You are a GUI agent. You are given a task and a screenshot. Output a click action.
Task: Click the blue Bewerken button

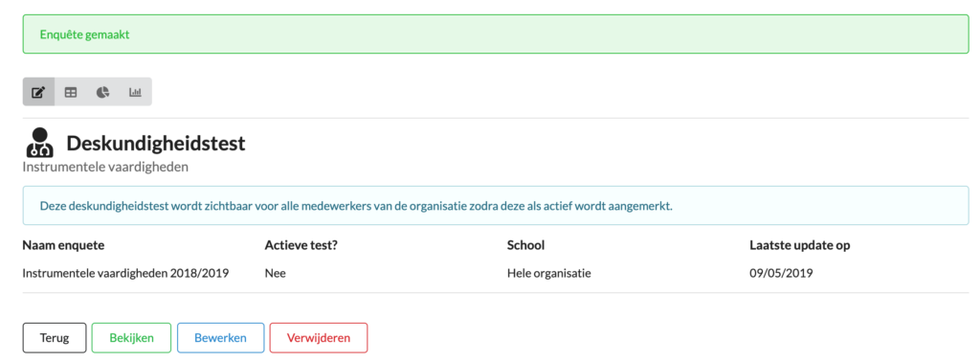[x=221, y=338]
